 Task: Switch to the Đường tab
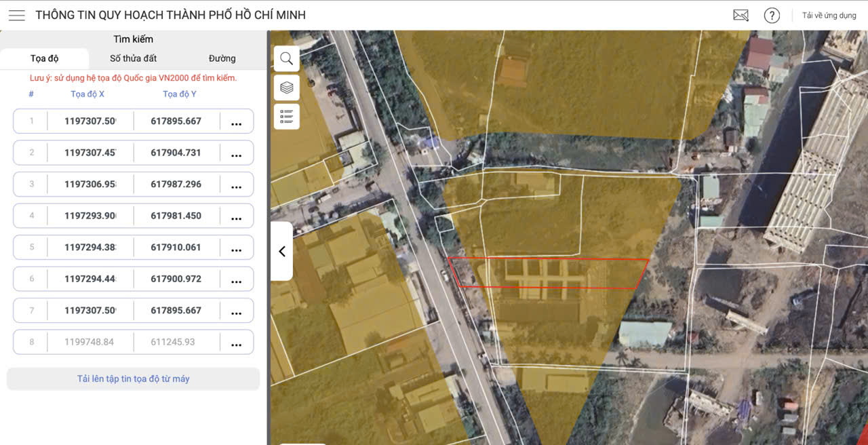[x=222, y=58]
